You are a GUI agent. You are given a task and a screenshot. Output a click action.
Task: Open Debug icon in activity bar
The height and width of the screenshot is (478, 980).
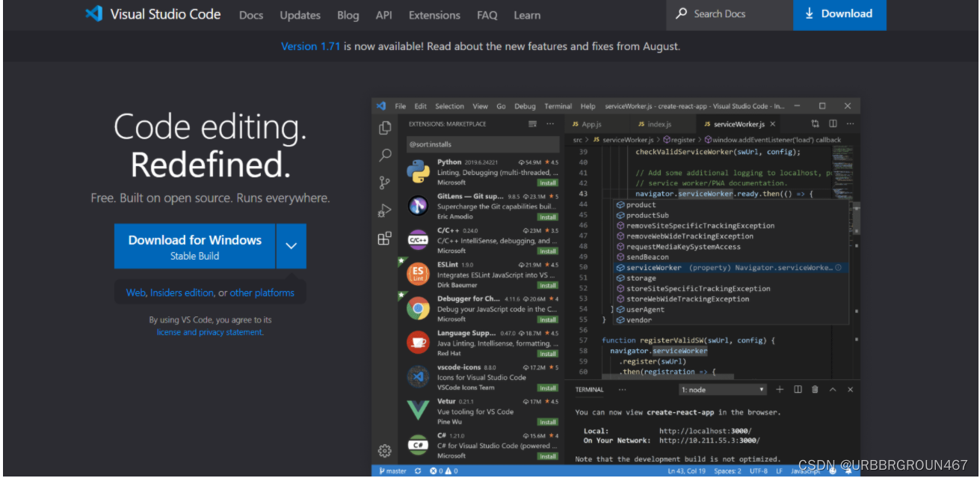pyautogui.click(x=385, y=211)
